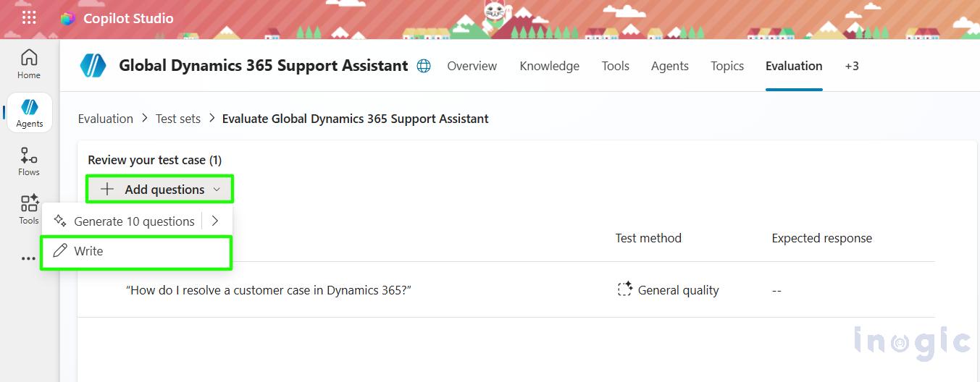Open the app launcher waffle icon
This screenshot has height=382, width=980.
click(29, 18)
